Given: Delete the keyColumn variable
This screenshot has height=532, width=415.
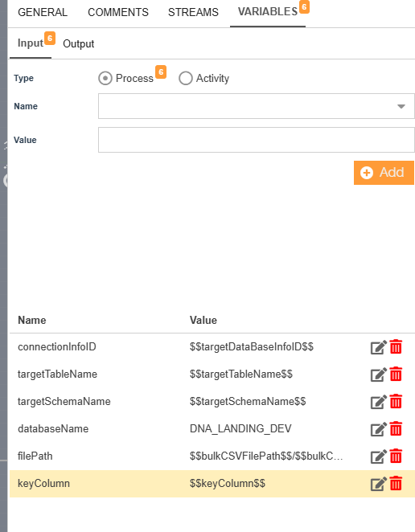Looking at the screenshot, I should (396, 484).
